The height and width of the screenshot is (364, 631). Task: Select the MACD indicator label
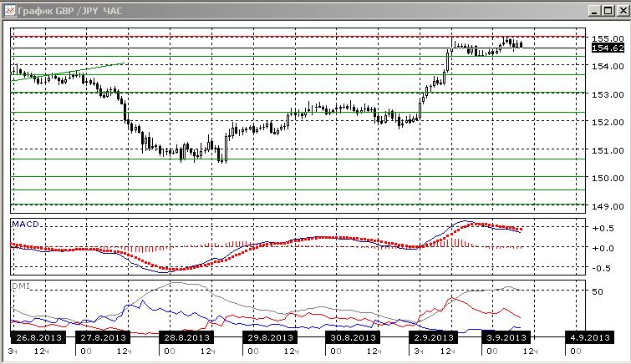tap(25, 224)
